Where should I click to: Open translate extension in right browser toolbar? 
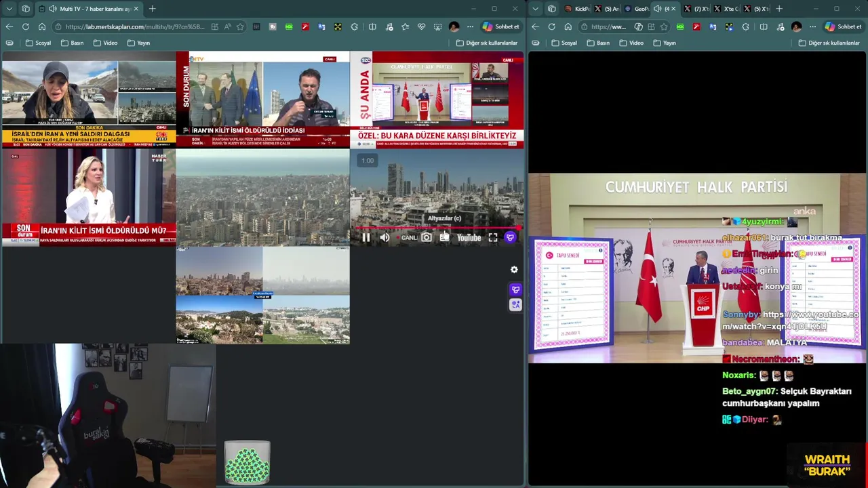pyautogui.click(x=713, y=26)
